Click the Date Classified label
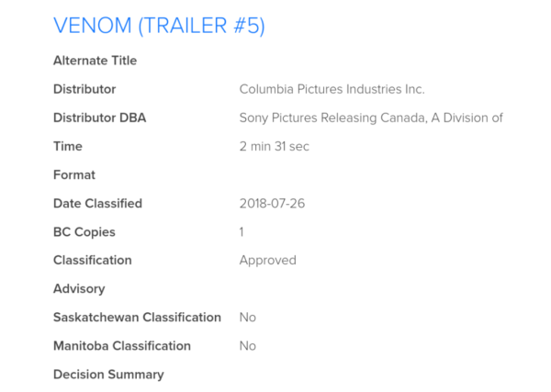Viewport: 551px width, 392px height. point(97,204)
